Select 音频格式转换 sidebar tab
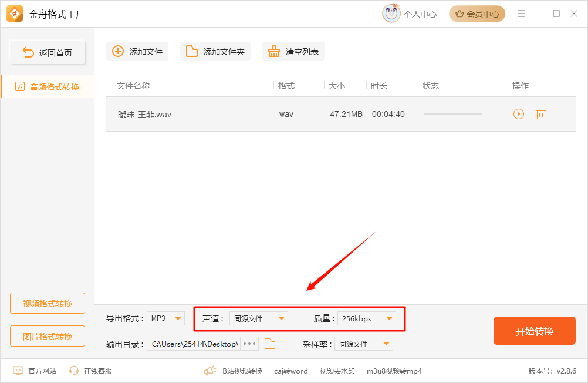 [48, 87]
